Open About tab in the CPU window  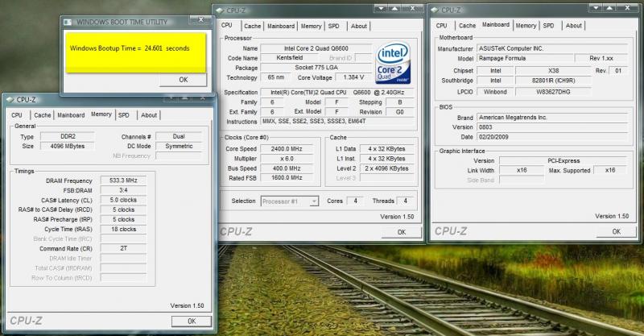pyautogui.click(x=358, y=26)
